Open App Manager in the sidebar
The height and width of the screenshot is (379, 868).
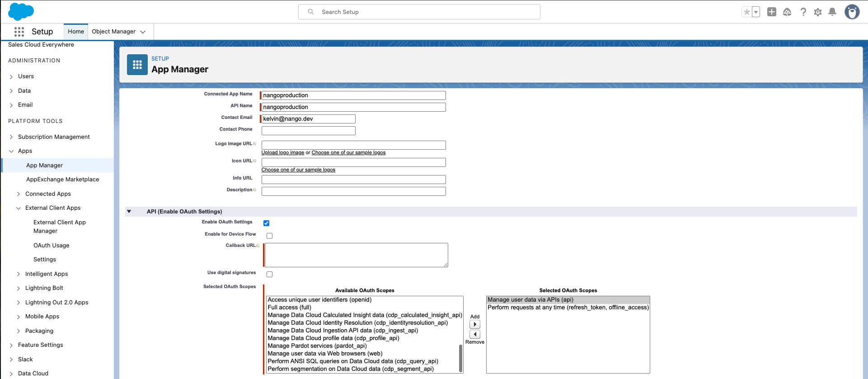44,166
